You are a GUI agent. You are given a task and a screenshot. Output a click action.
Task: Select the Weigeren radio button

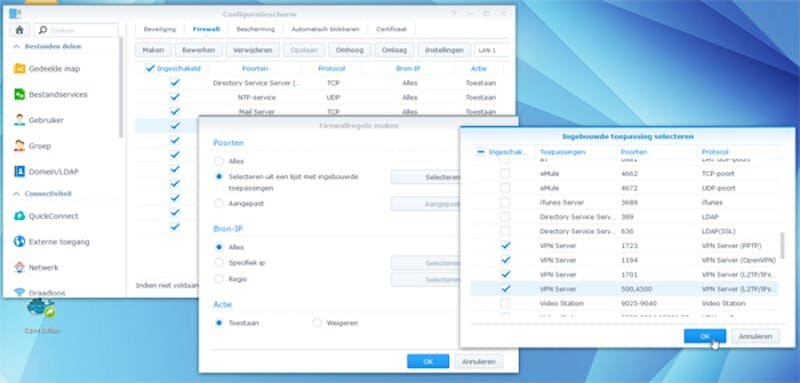317,323
